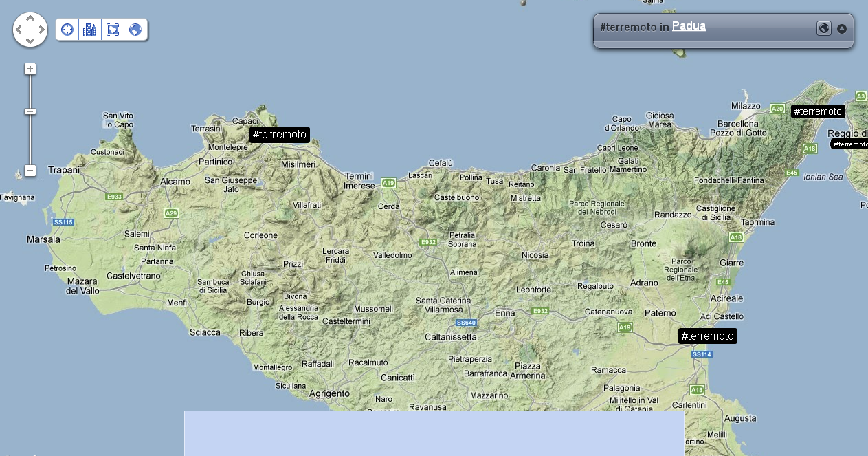Zoom in using the plus button

(30, 69)
